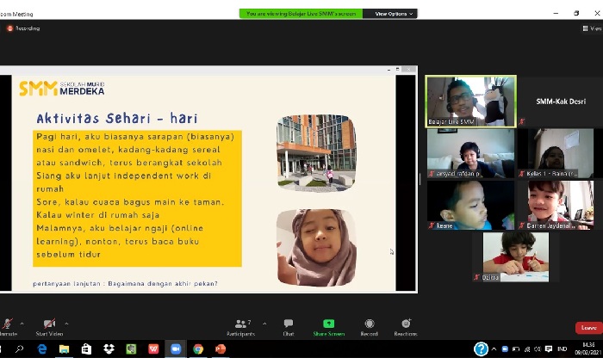Expand the arrow beside Participants
Screen dimensions: 603x364
pyautogui.click(x=264, y=324)
